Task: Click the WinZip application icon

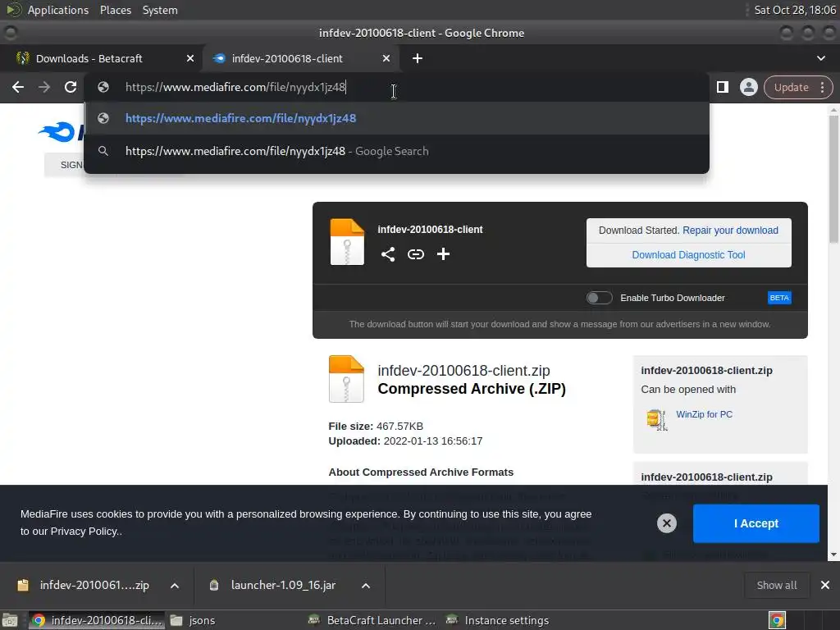Action: 657,419
